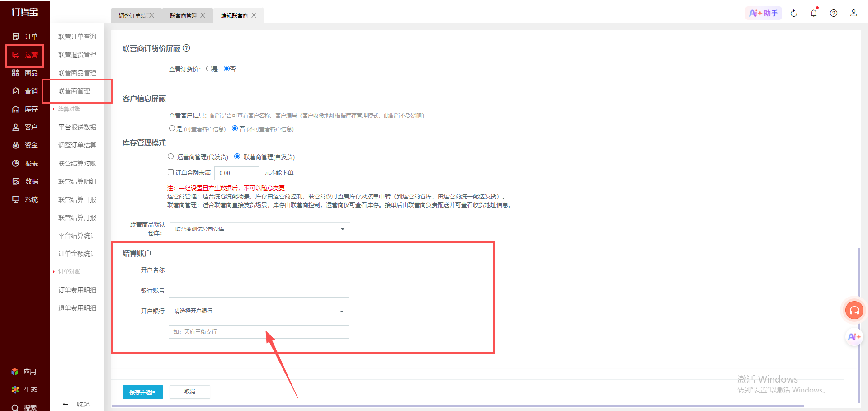Open the user account icon

(854, 13)
